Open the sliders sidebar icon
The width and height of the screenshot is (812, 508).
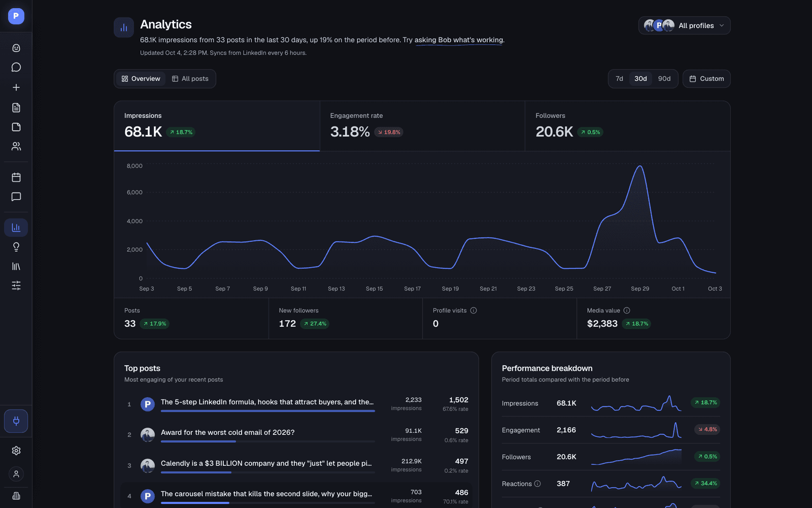16,285
